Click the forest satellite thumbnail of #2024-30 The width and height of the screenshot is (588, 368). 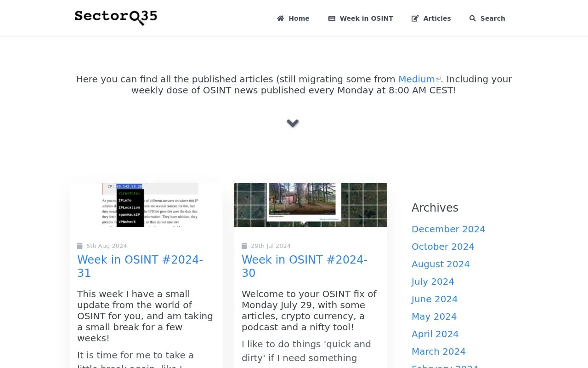[x=311, y=205]
